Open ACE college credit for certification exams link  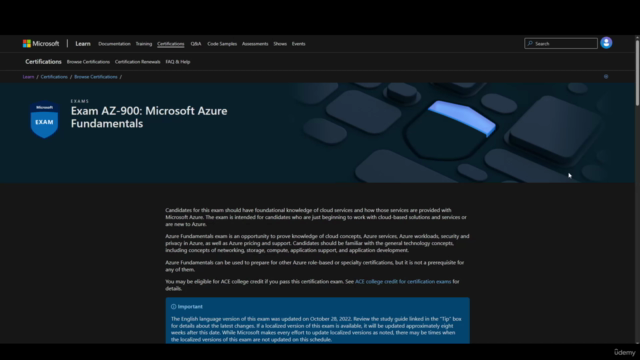click(403, 282)
